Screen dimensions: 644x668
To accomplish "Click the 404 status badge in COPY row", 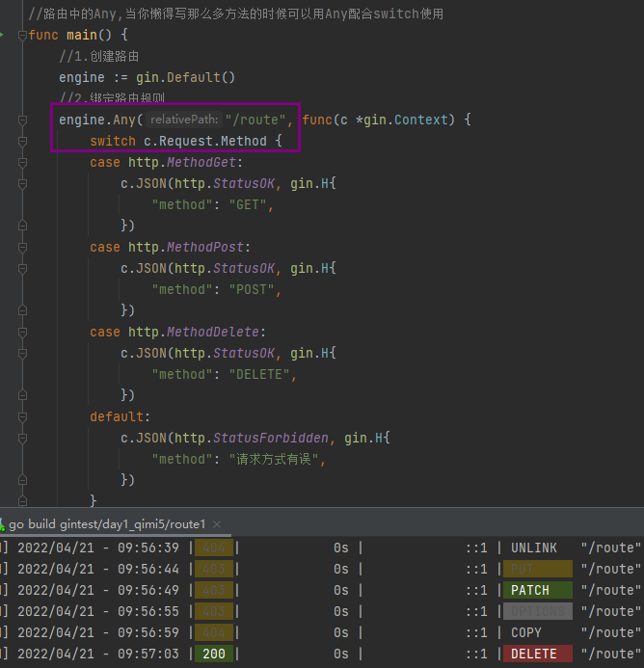I will click(214, 632).
